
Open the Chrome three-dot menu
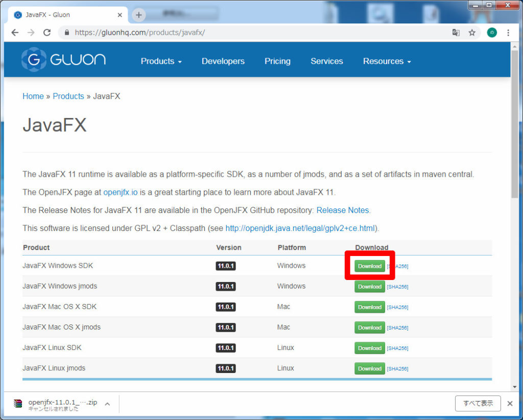click(509, 32)
